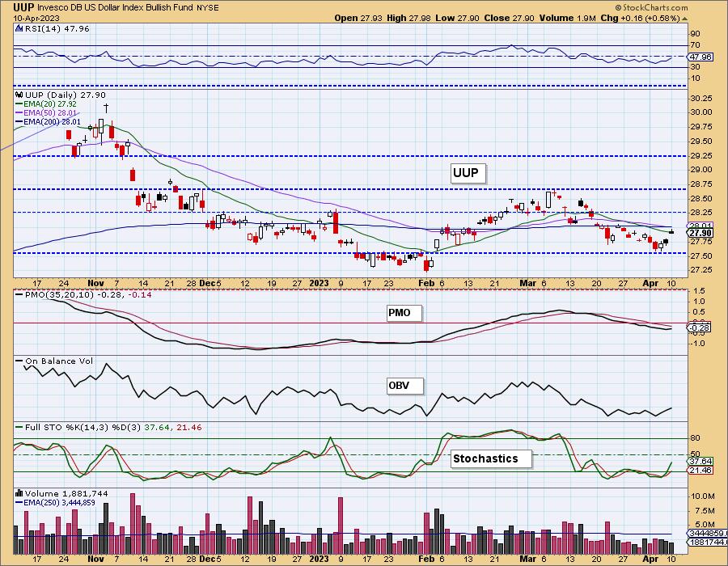Click the 'EMA(200) 28.01' legend text
Screen dimensions: 728x566
[52, 122]
